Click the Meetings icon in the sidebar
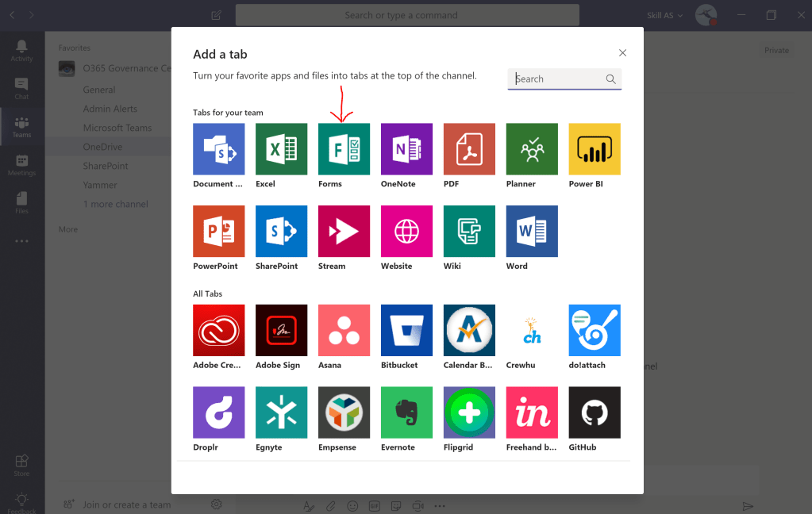The image size is (812, 514). point(21,163)
